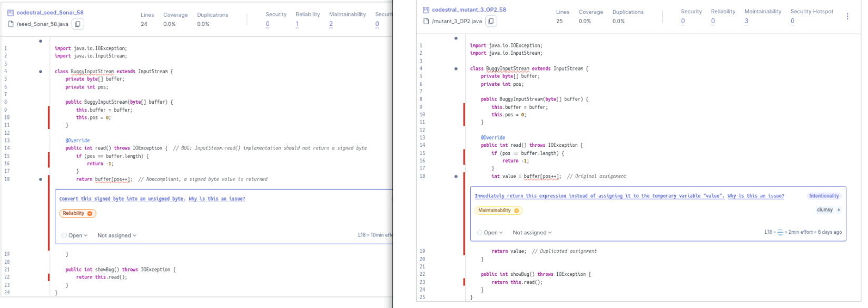The image size is (868, 308).
Task: Click the '@Override' annotation in the seed code
Action: click(77, 141)
